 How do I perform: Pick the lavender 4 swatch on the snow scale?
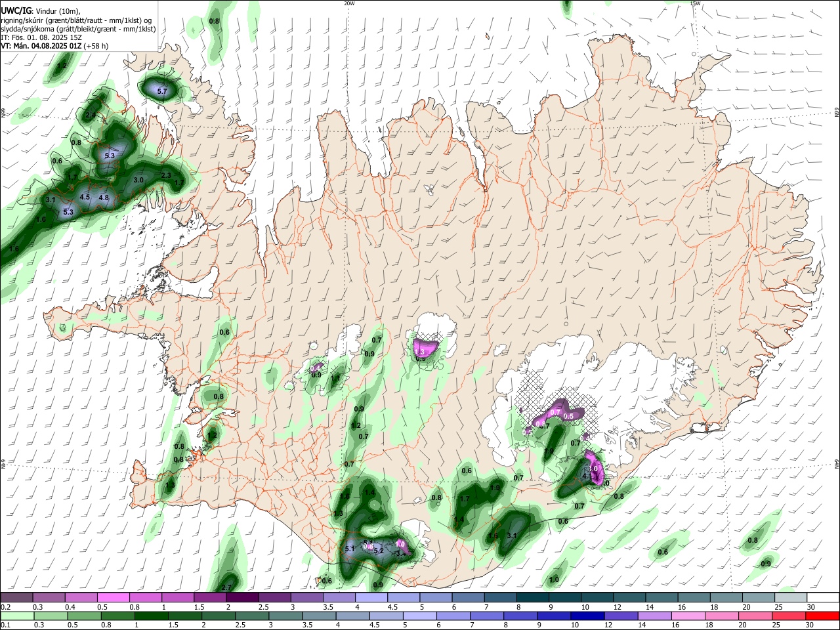(x=371, y=598)
